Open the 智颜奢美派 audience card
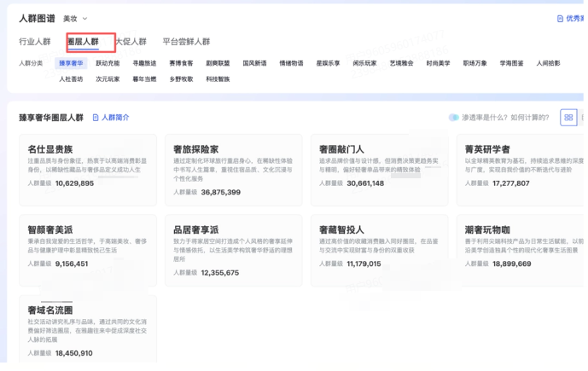Screen dimensions: 588x371 coord(88,251)
